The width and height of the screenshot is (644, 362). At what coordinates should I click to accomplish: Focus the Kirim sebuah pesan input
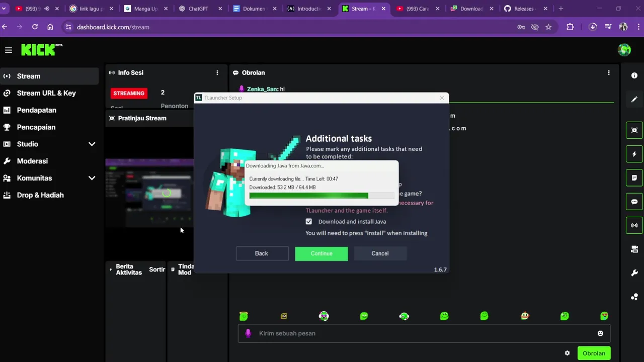point(425,333)
